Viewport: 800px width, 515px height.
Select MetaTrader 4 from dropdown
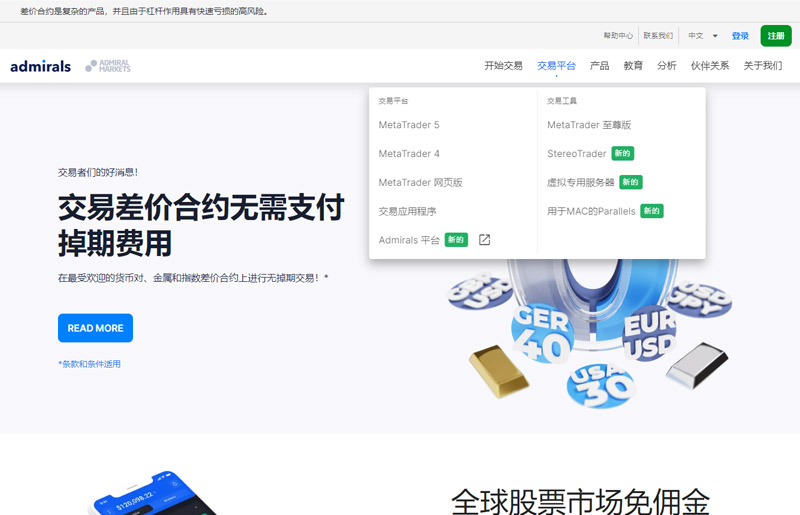[409, 154]
